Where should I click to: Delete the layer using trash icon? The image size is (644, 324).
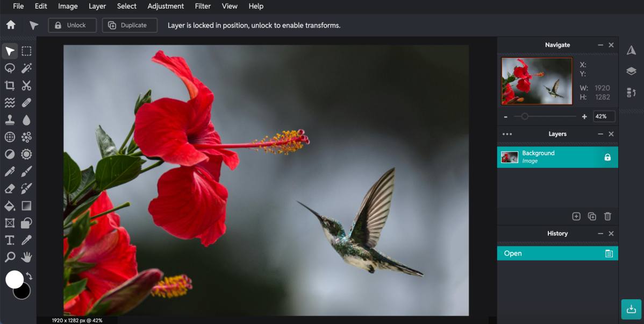click(607, 216)
